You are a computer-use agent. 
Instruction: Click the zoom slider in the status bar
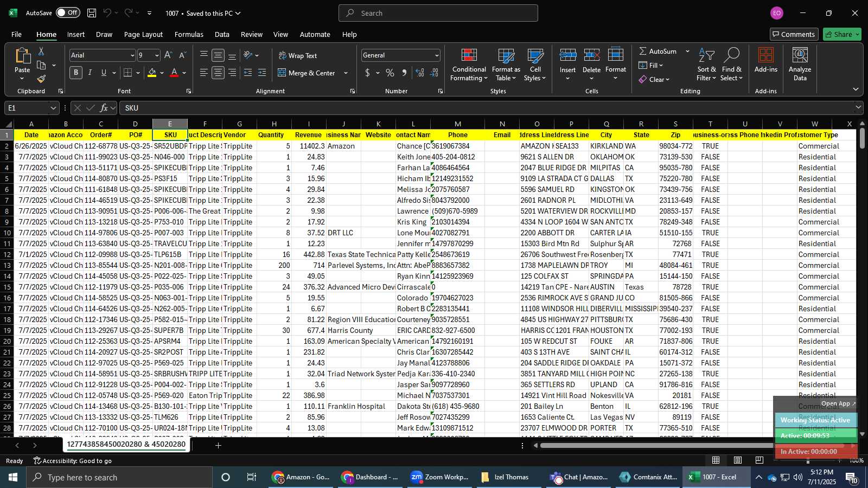click(x=808, y=460)
